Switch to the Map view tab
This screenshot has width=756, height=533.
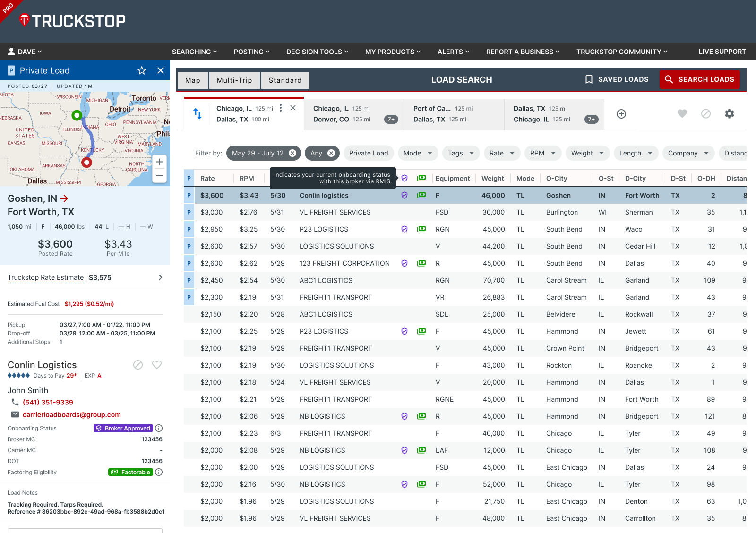[193, 80]
